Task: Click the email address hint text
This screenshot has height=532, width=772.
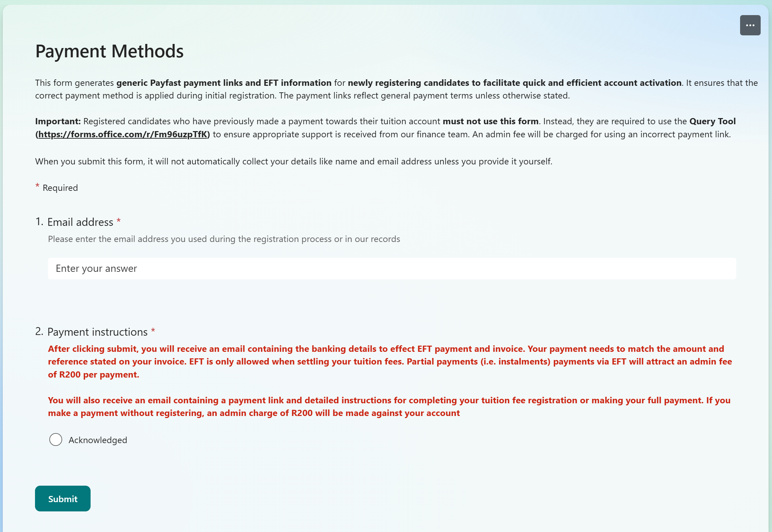Action: [x=224, y=239]
